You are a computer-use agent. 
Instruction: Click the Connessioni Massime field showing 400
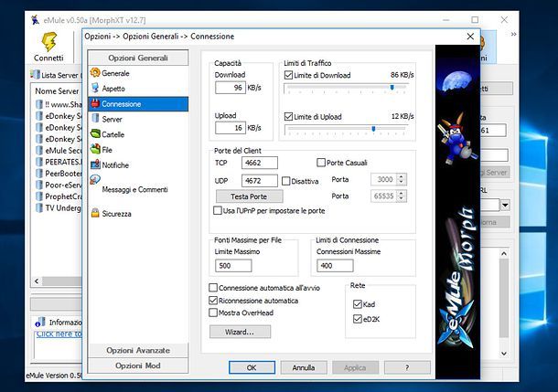point(335,266)
